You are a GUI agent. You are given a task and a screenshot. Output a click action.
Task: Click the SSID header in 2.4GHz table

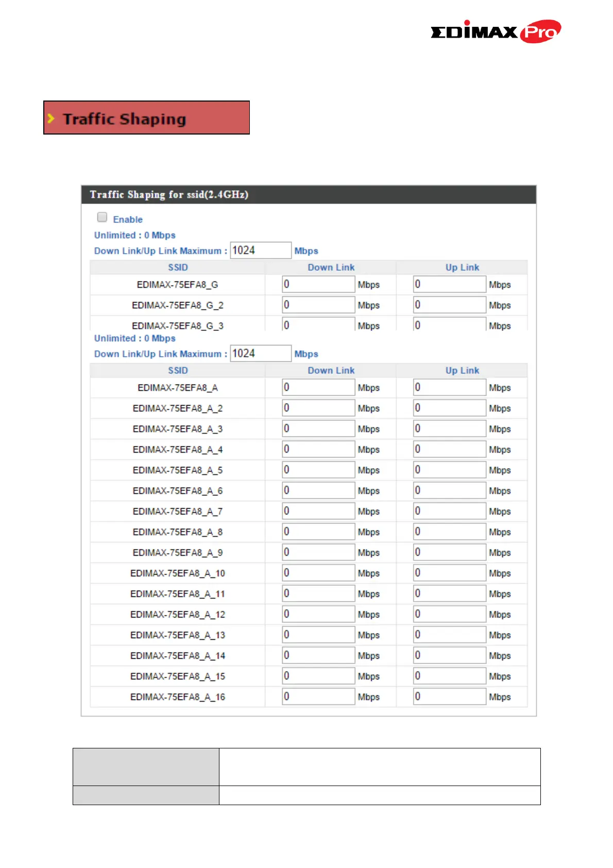click(x=178, y=268)
